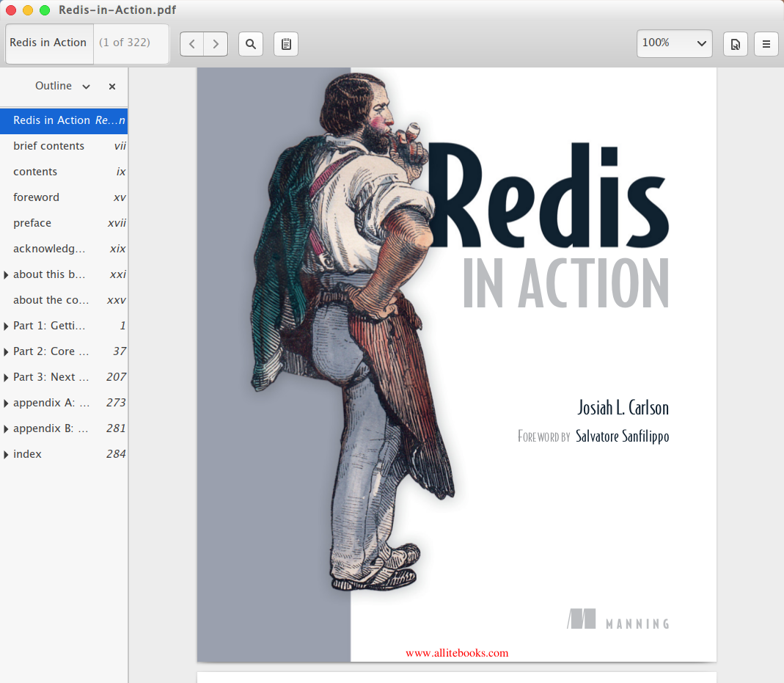Expand the index outline entry
Screen dimensions: 784x683
click(x=6, y=455)
